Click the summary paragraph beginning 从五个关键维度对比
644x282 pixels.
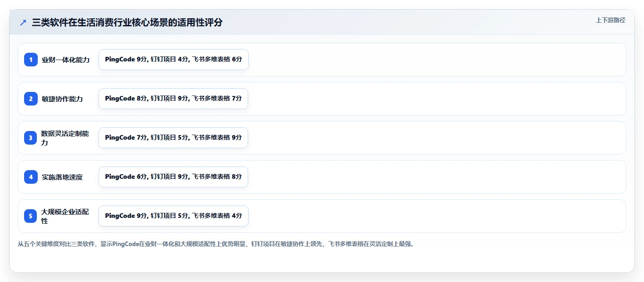(216, 244)
